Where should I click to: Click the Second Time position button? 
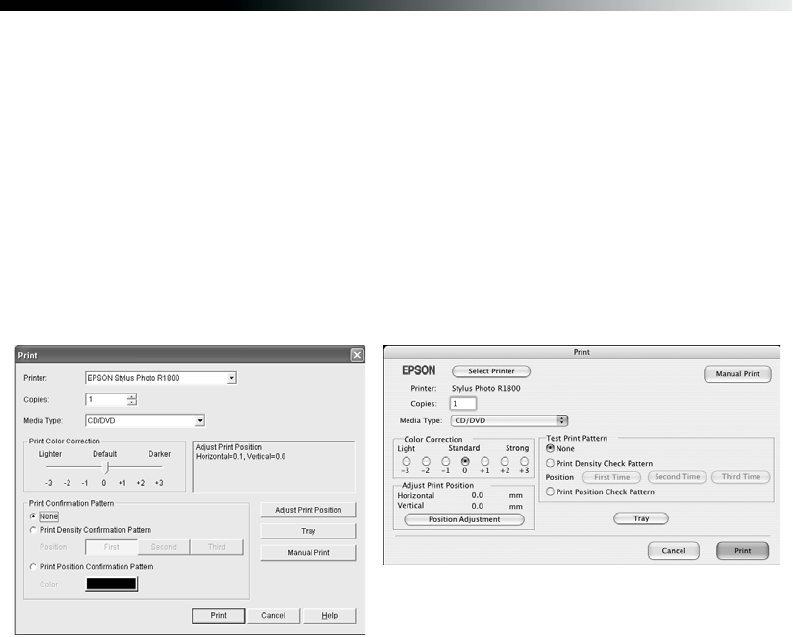pos(677,477)
